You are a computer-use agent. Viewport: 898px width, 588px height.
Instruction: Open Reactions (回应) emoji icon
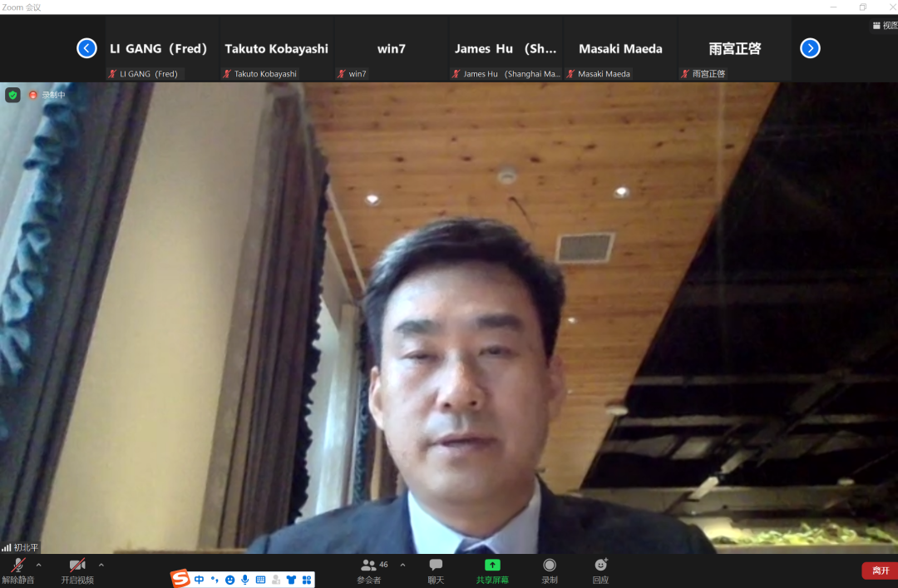click(600, 566)
